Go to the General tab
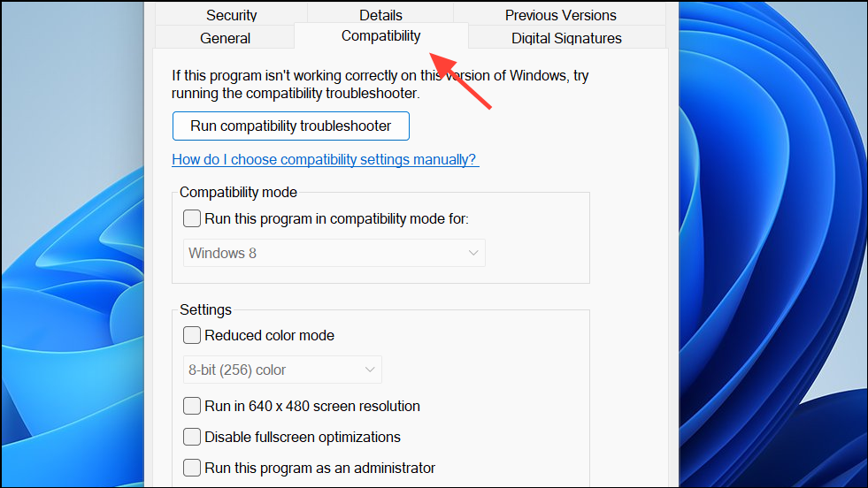Image resolution: width=868 pixels, height=488 pixels. (225, 38)
